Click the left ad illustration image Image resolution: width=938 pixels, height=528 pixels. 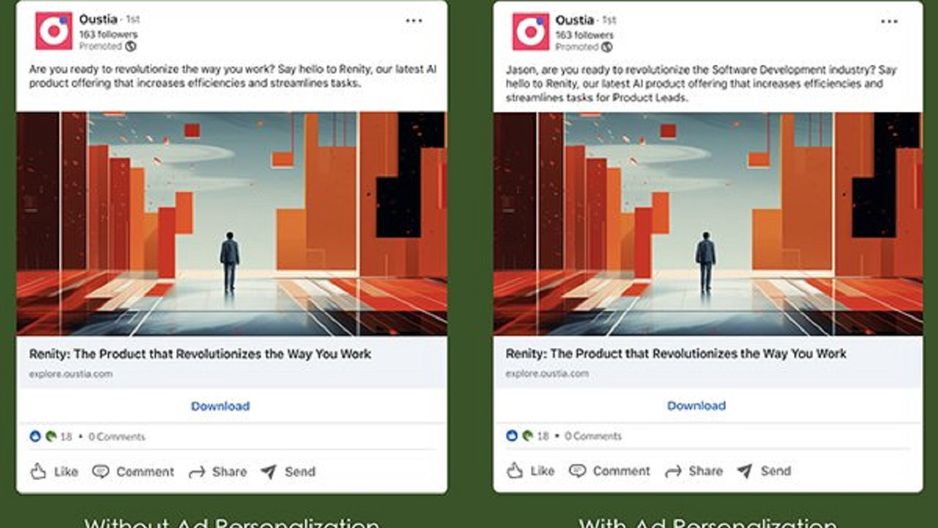pyautogui.click(x=232, y=224)
